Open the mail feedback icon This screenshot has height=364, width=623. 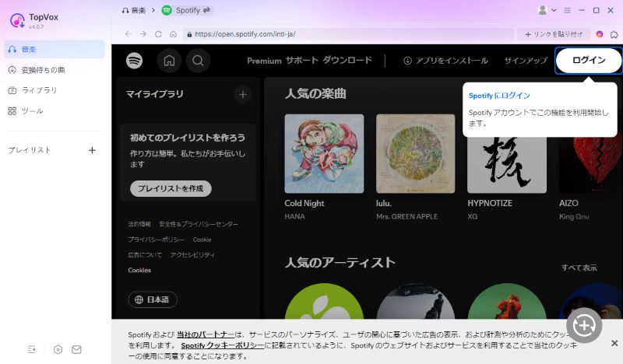tap(76, 350)
